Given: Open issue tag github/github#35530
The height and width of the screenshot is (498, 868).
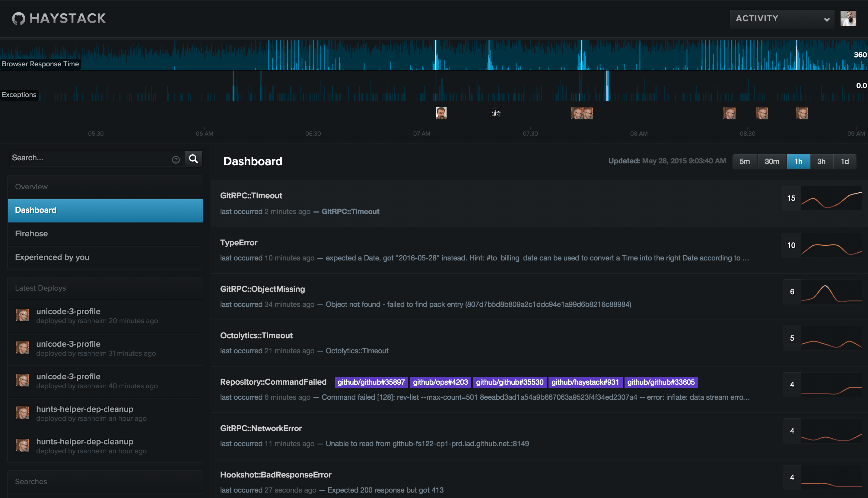Looking at the screenshot, I should point(509,382).
